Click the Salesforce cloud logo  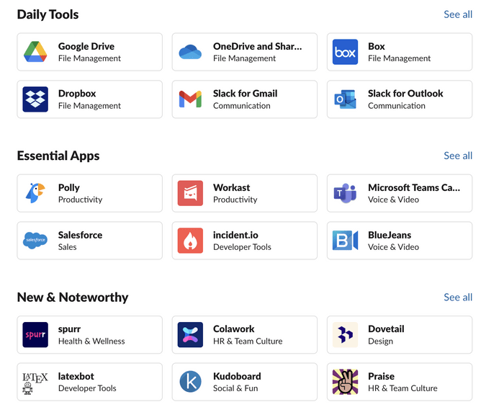tap(35, 240)
